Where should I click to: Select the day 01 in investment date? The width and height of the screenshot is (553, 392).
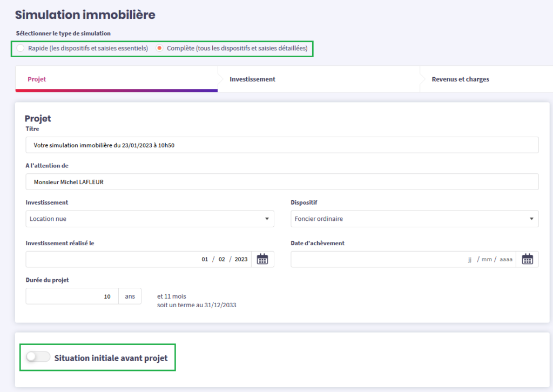(x=205, y=259)
